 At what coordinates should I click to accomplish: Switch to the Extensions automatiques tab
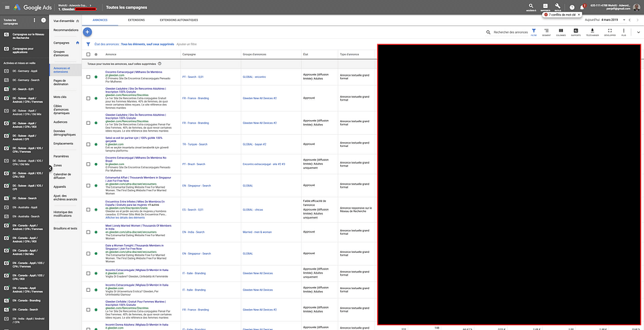(x=178, y=20)
